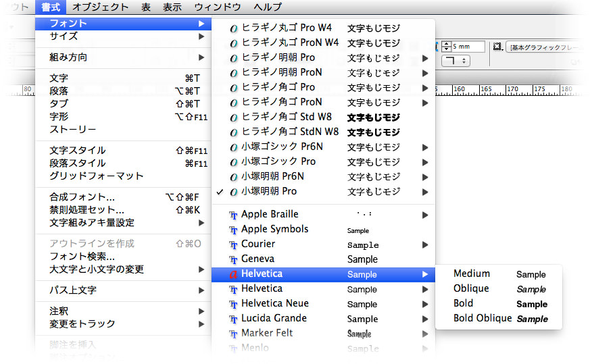Image resolution: width=590 pixels, height=364 pixels.
Task: Choose the タブ menu item
Action: coord(123,104)
